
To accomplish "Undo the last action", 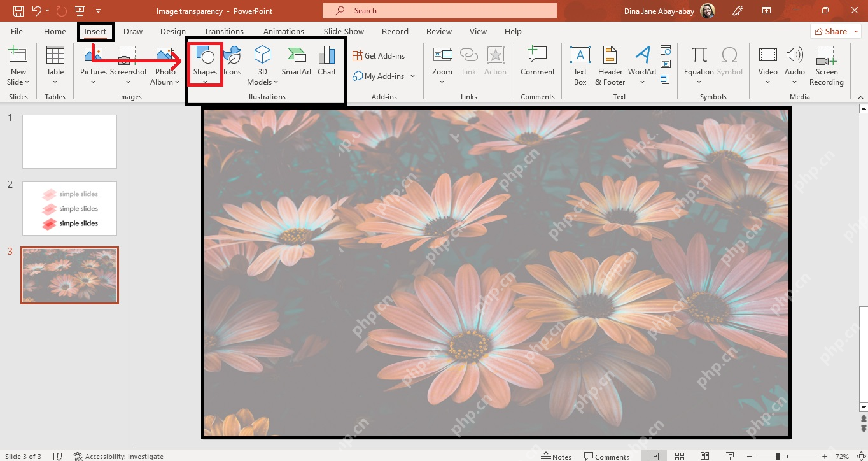I will (36, 11).
